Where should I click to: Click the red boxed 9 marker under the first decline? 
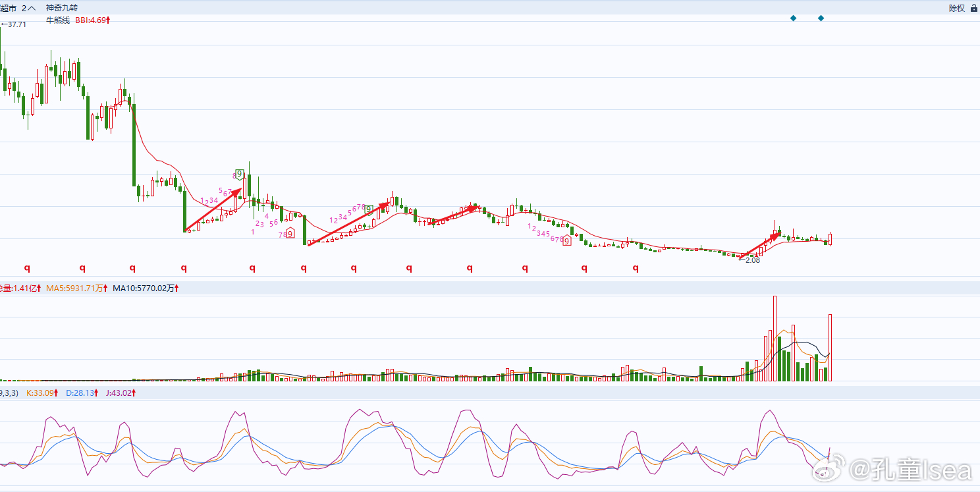pos(290,233)
